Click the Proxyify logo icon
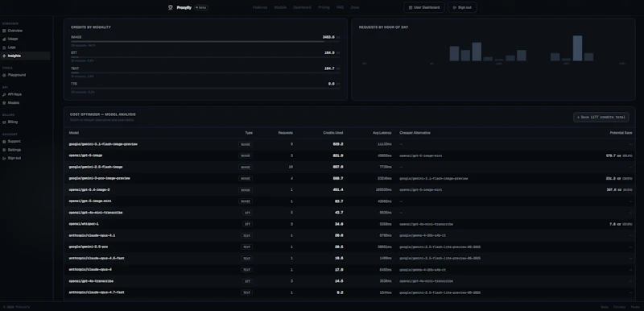This screenshot has width=644, height=311. point(171,7)
